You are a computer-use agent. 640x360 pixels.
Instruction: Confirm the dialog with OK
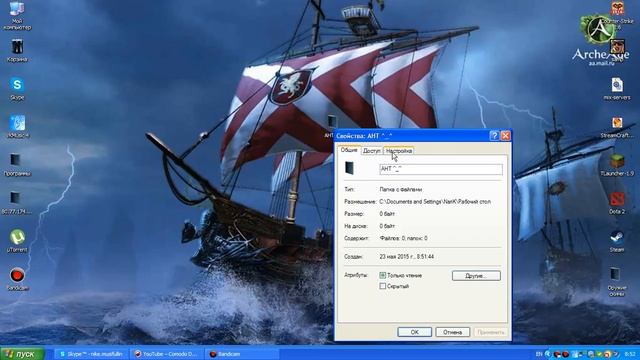[414, 332]
